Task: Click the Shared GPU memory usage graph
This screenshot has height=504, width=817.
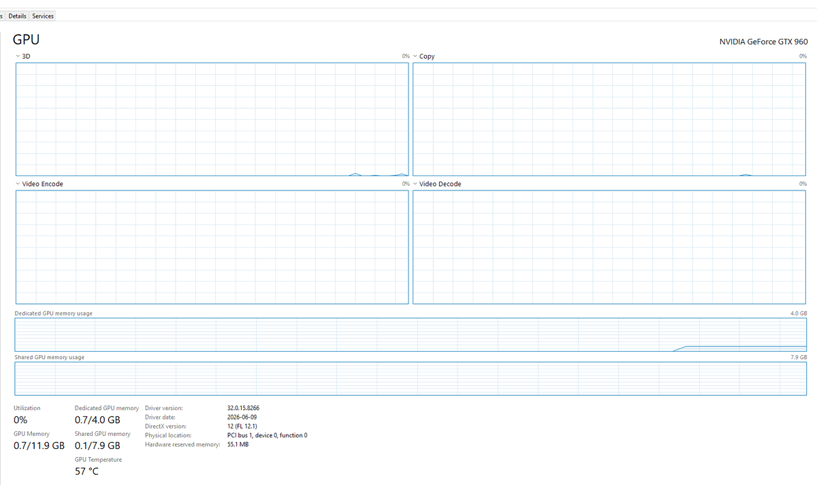Action: 411,379
